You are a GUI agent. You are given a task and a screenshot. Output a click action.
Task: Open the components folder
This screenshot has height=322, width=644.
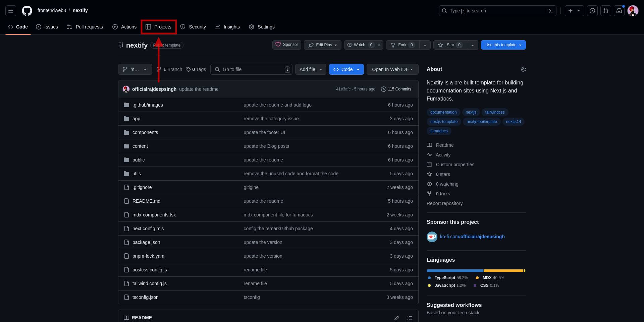pos(145,132)
